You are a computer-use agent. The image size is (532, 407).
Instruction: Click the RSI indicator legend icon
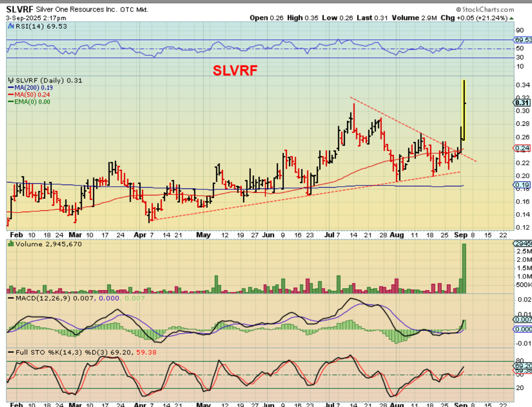click(11, 26)
